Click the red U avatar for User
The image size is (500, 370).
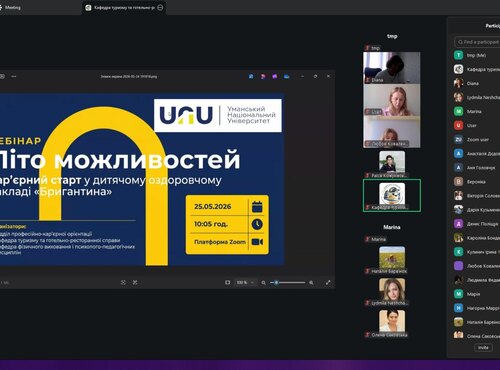click(x=459, y=125)
